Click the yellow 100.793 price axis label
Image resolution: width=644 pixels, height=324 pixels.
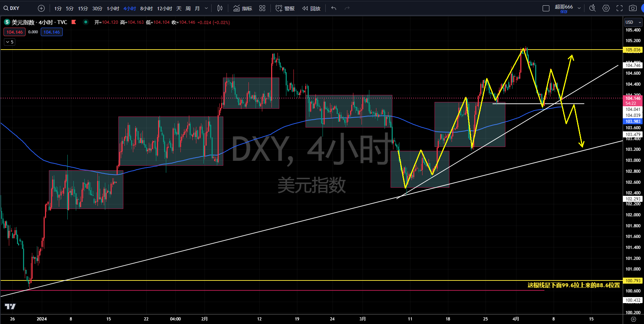pos(633,281)
